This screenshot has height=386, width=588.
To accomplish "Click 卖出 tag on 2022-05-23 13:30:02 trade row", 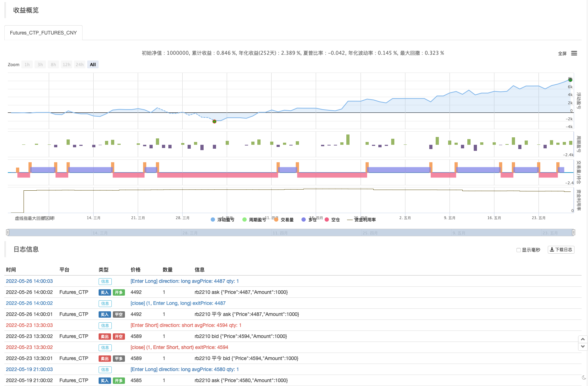I will (x=105, y=337).
